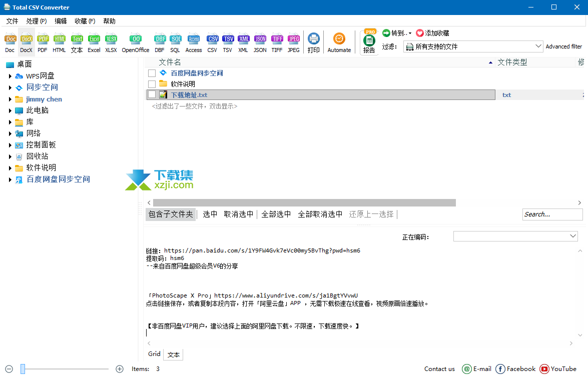588x378 pixels.
Task: Click the Search input field
Action: [552, 214]
